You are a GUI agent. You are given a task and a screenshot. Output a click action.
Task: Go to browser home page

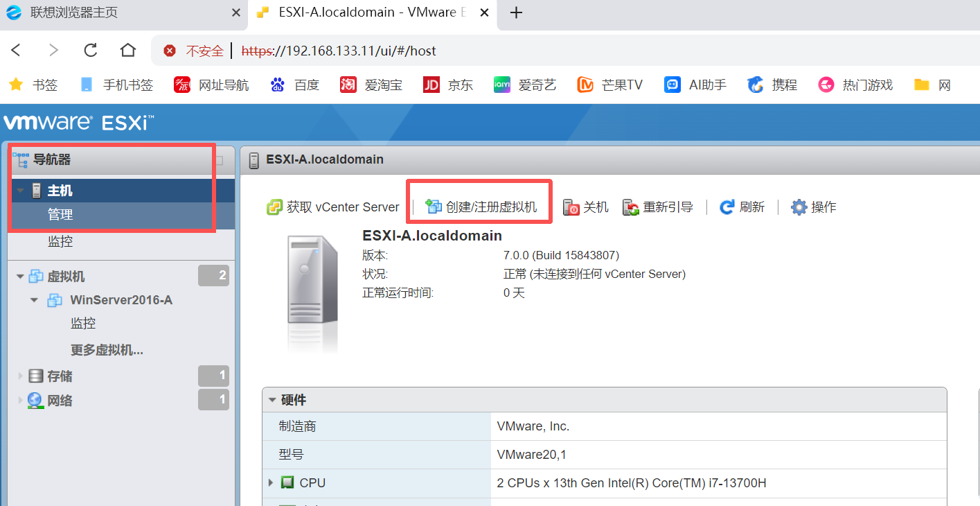pyautogui.click(x=127, y=50)
